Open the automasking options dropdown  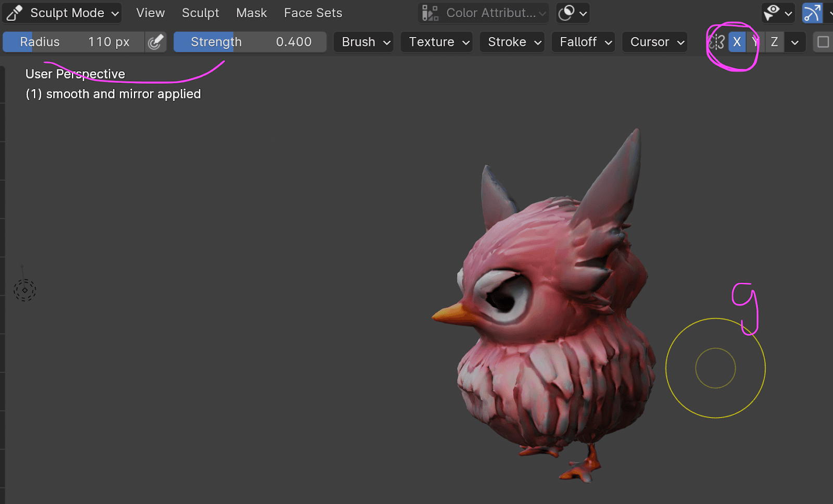tap(573, 13)
